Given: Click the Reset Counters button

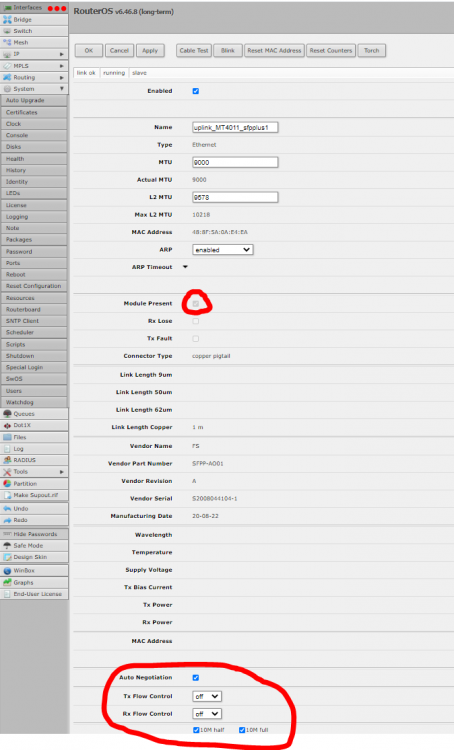Looking at the screenshot, I should (331, 51).
